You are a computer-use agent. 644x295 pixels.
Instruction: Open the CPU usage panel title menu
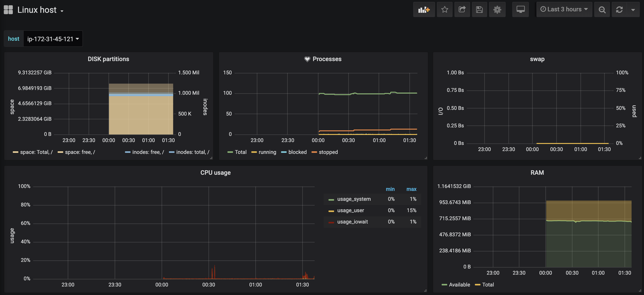click(x=215, y=173)
